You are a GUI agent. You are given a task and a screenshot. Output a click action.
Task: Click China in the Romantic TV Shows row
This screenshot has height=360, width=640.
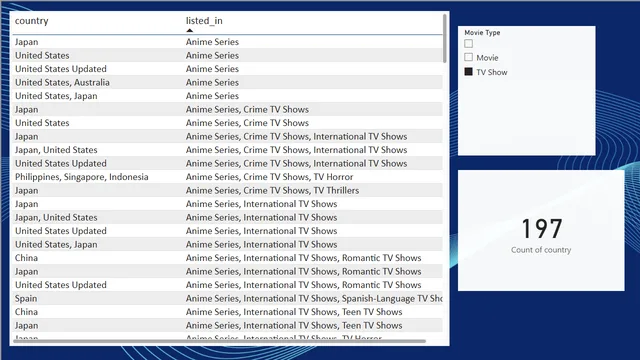tap(27, 258)
